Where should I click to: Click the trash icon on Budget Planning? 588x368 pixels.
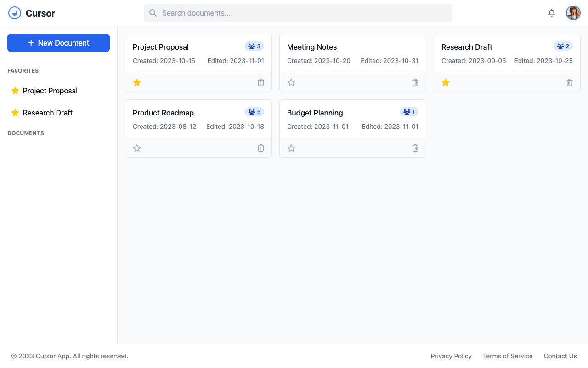tap(415, 148)
